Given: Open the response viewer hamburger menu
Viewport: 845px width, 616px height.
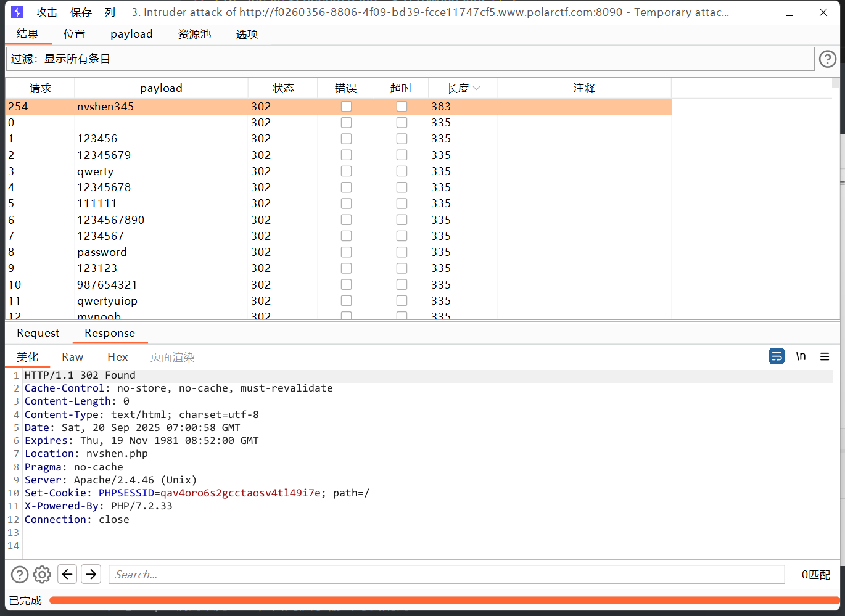Looking at the screenshot, I should pyautogui.click(x=825, y=356).
